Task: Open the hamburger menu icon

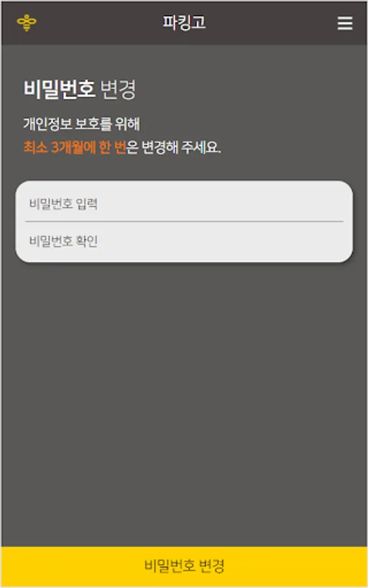Action: click(344, 24)
